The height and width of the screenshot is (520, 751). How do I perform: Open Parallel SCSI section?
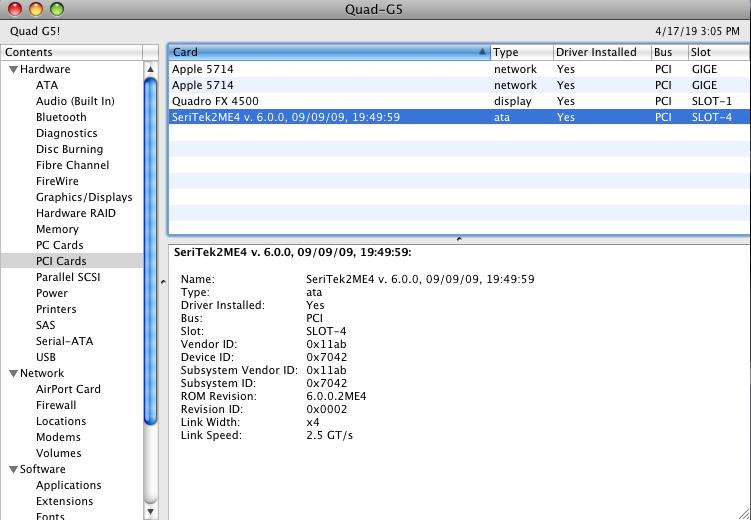tap(68, 277)
